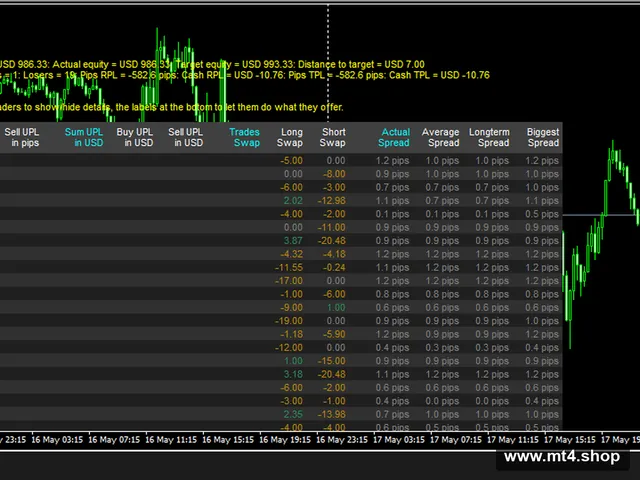Click the Actual Spread cell 0.1 pips
This screenshot has width=640, height=480.
coord(392,214)
